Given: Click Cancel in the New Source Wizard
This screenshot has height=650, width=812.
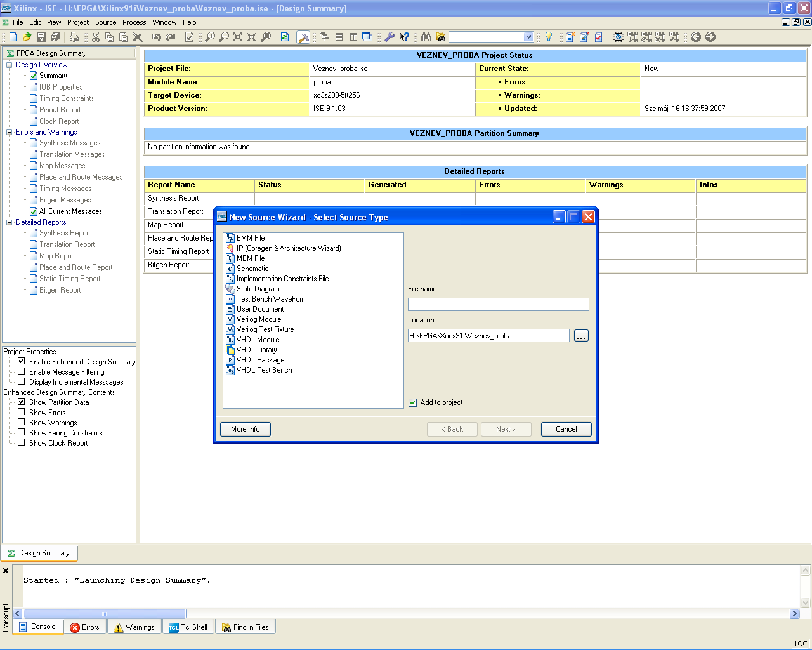Looking at the screenshot, I should (566, 429).
